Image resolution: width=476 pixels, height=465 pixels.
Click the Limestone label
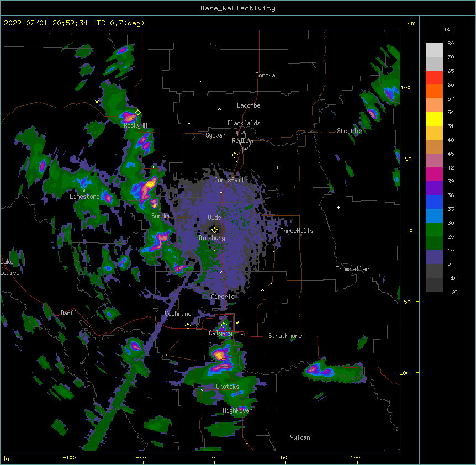coord(84,197)
